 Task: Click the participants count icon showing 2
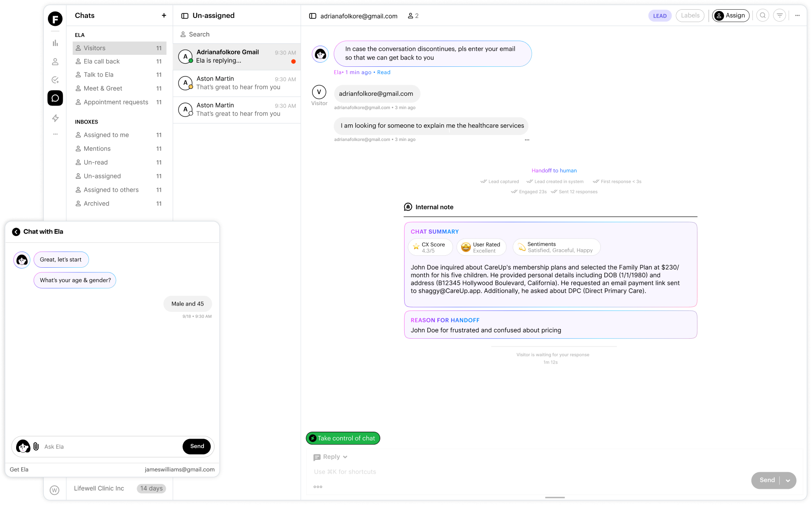click(x=413, y=16)
